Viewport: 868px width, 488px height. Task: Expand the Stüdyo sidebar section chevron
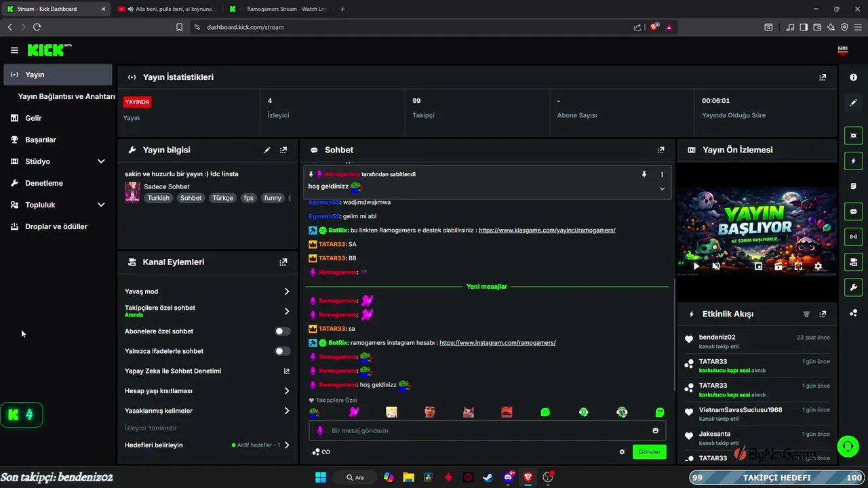(101, 161)
